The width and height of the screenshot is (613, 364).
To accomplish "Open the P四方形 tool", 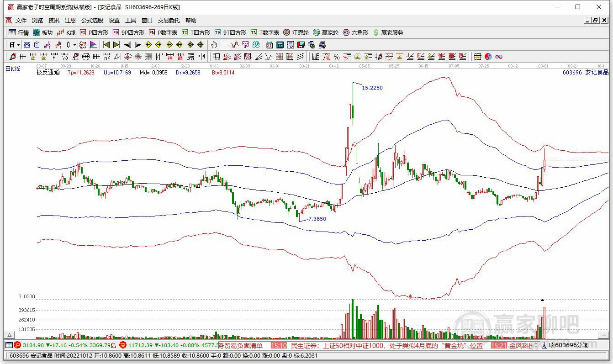I will (94, 32).
